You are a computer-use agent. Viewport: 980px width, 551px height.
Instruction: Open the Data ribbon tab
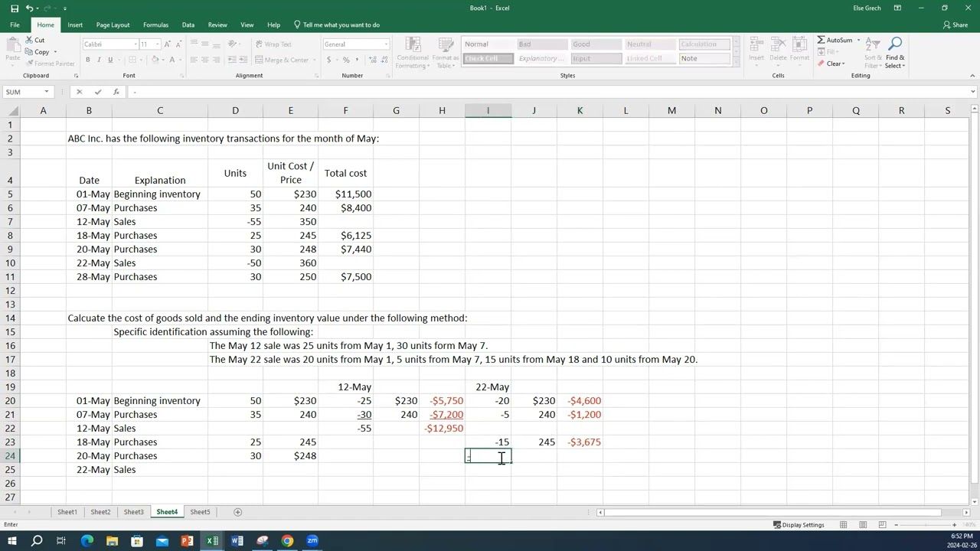tap(188, 24)
